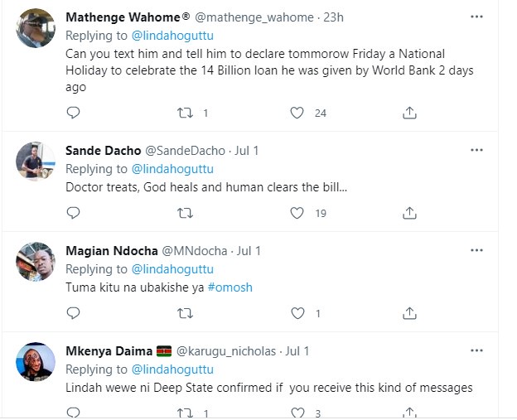The width and height of the screenshot is (517, 420).
Task: Open more options on Mkenya Daima's tweet
Action: click(x=476, y=350)
